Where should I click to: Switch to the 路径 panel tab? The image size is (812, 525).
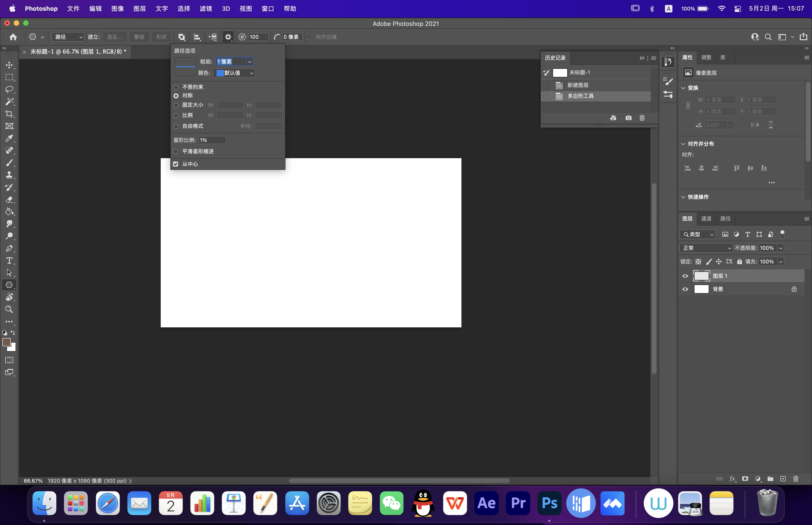[x=725, y=219]
